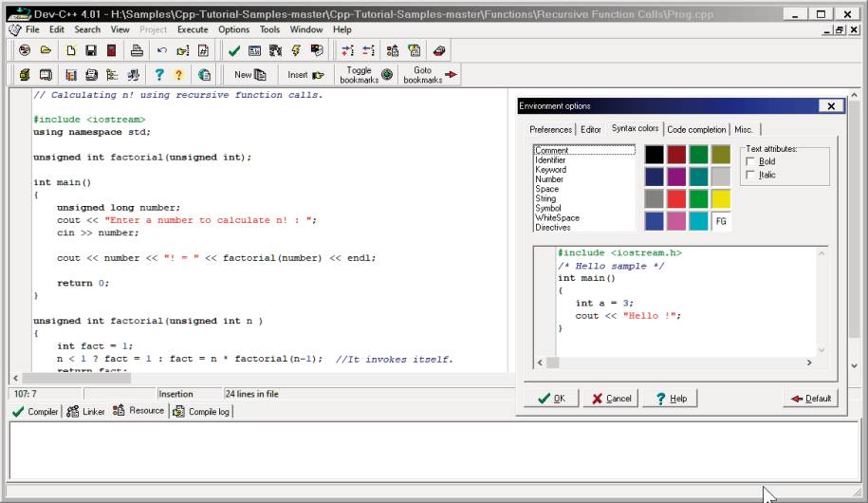Click the editor vertical scroll down arrow
868x503 pixels.
pos(854,365)
